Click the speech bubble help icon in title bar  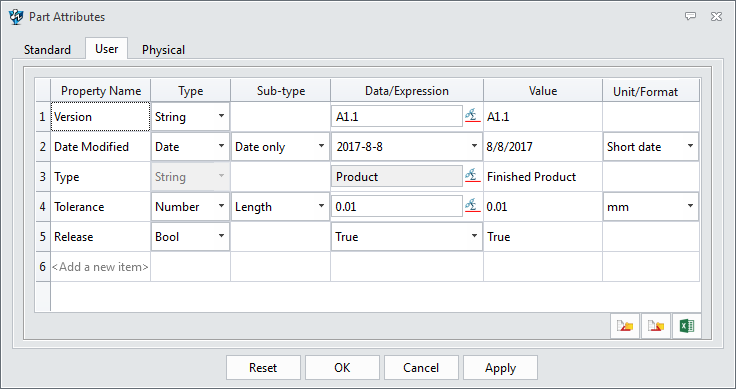click(690, 16)
